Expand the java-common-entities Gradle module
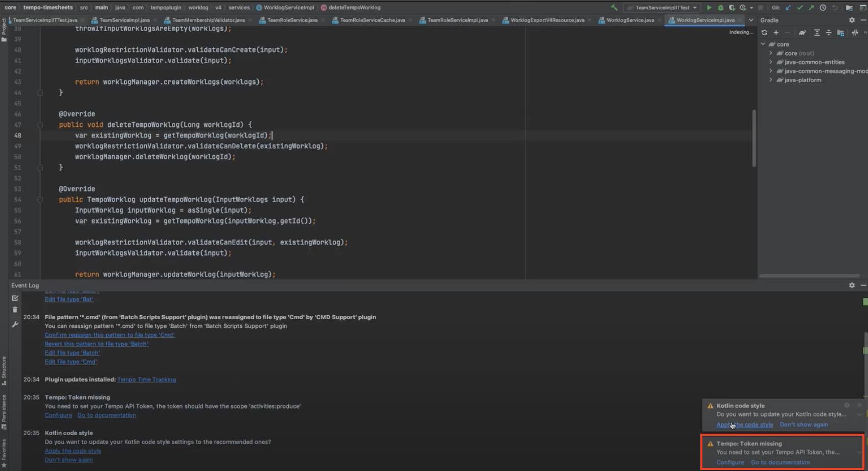The width and height of the screenshot is (868, 471). tap(771, 62)
